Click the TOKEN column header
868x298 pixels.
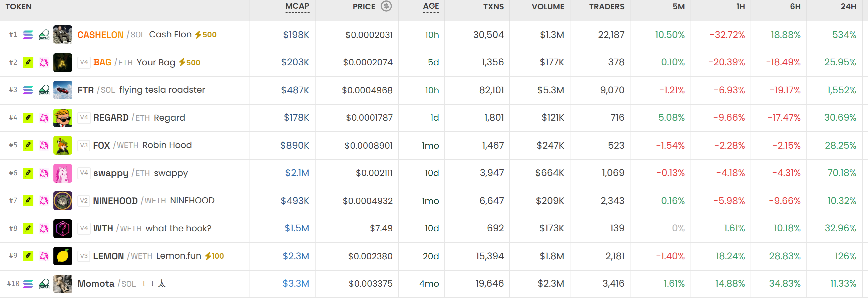pyautogui.click(x=19, y=7)
